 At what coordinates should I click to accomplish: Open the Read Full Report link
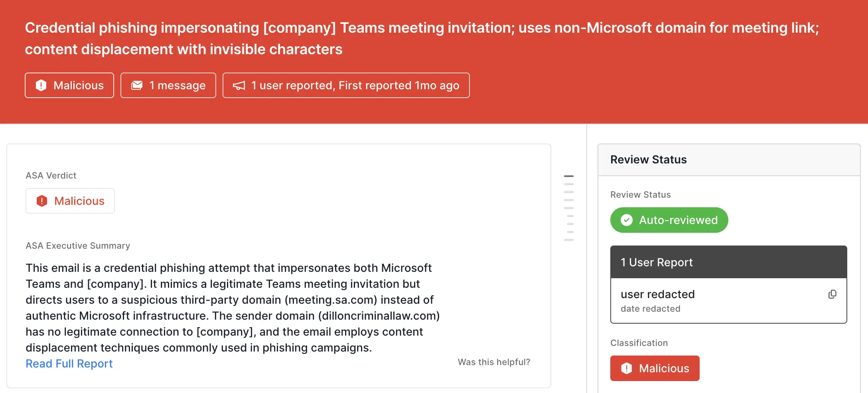click(69, 364)
